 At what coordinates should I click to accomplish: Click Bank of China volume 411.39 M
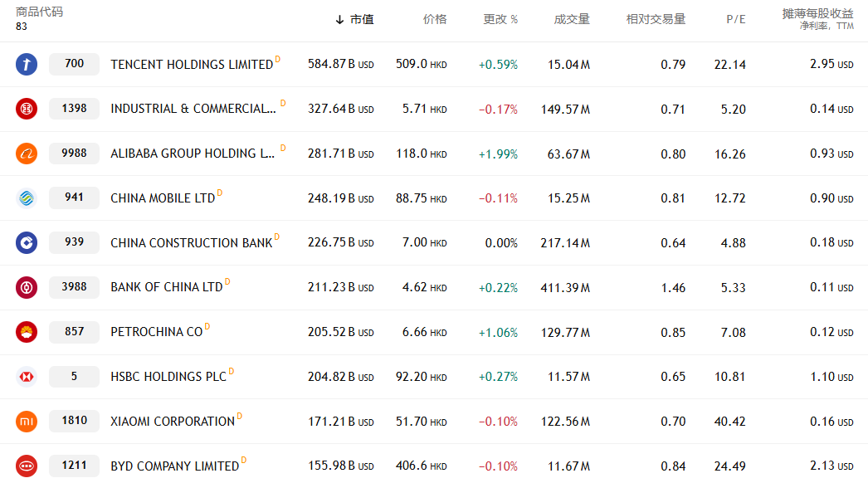click(565, 288)
